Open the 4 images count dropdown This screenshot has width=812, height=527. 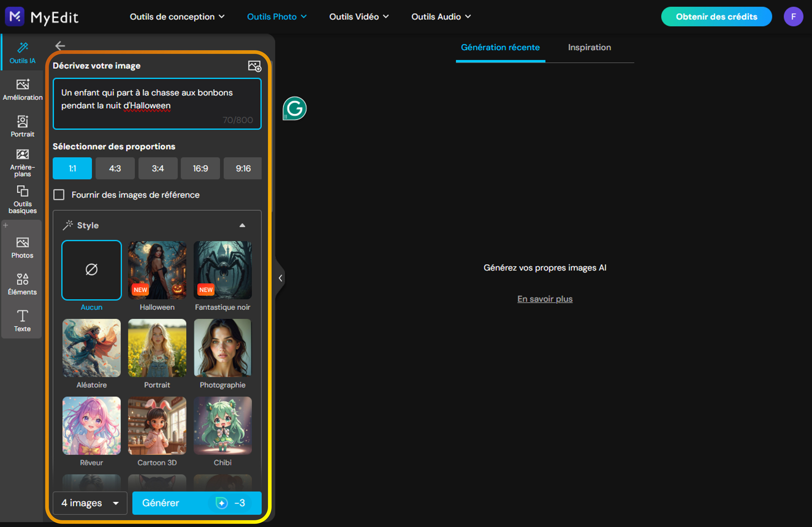coord(90,503)
